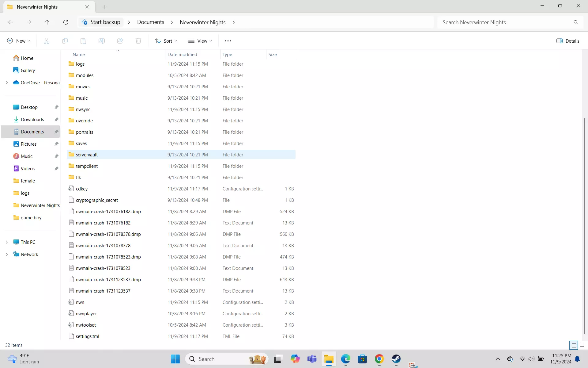Open the Sort dropdown
Screen dimensions: 588x368
coord(166,41)
